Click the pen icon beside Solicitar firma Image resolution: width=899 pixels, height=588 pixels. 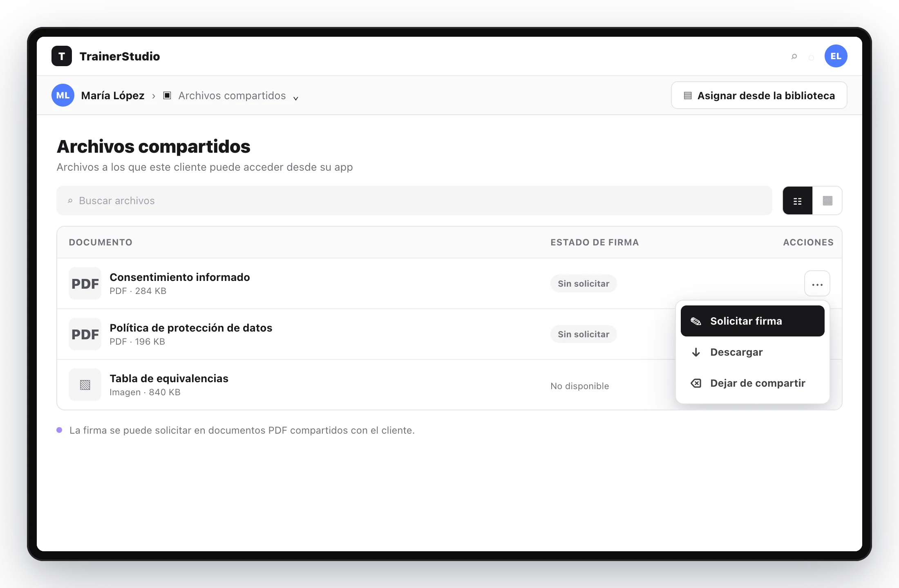pyautogui.click(x=696, y=321)
